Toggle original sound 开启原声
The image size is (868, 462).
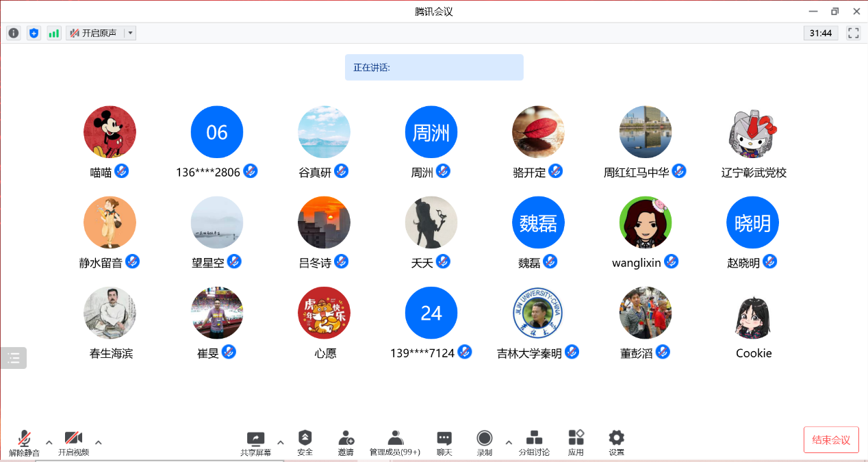pos(94,33)
